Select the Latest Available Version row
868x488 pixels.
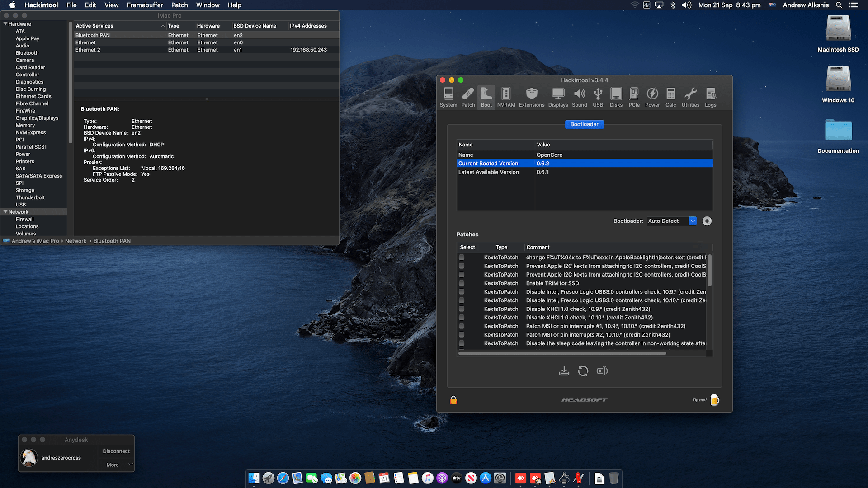[585, 172]
